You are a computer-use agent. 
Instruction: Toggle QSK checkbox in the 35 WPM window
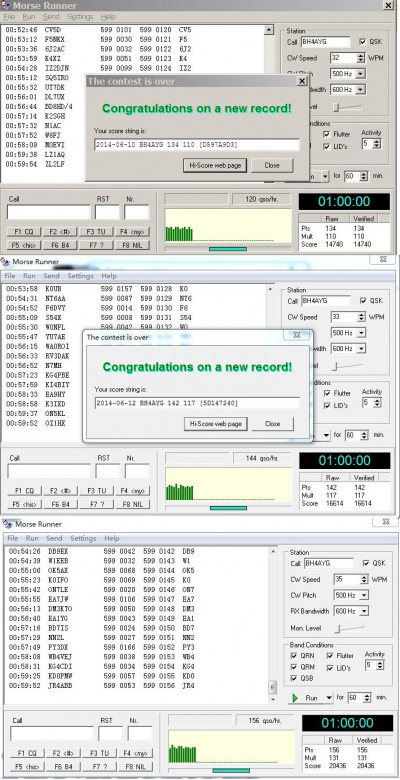[366, 563]
